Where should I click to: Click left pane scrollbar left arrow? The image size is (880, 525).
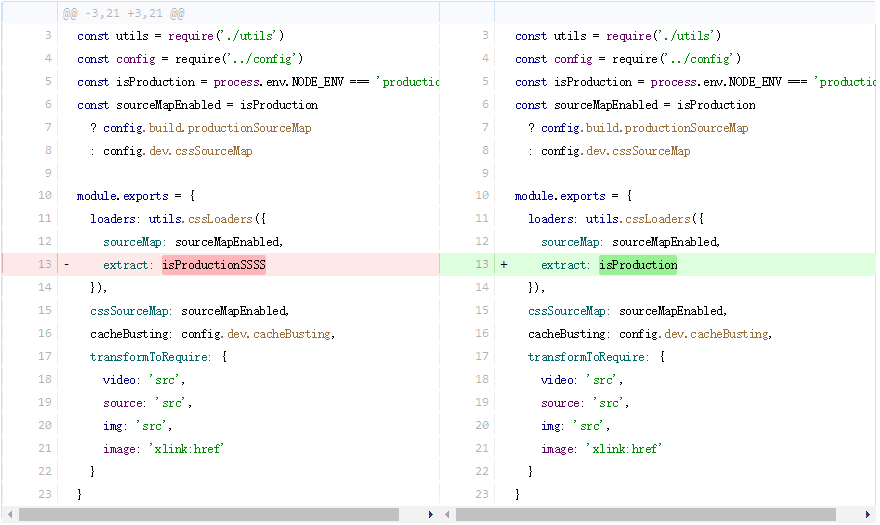10,514
